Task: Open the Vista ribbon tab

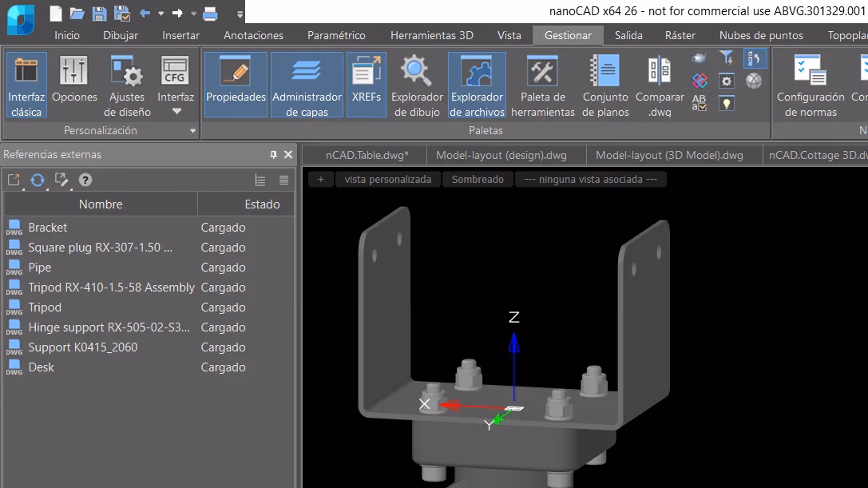Action: tap(509, 35)
